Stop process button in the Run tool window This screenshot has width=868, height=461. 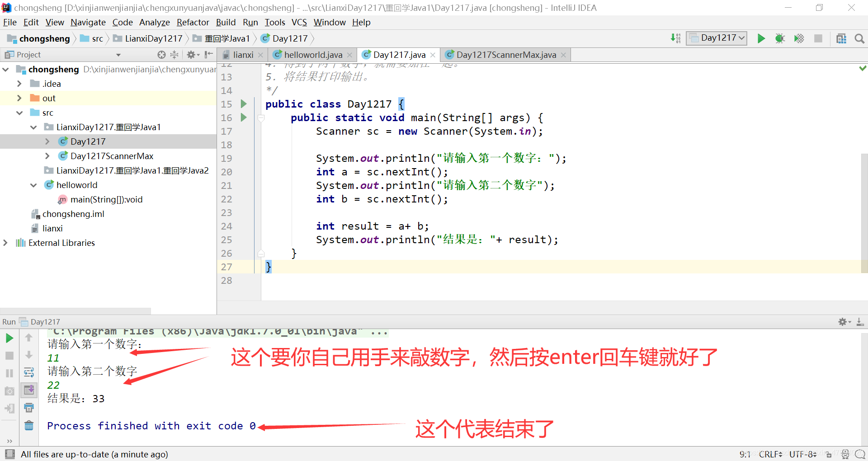[x=9, y=356]
